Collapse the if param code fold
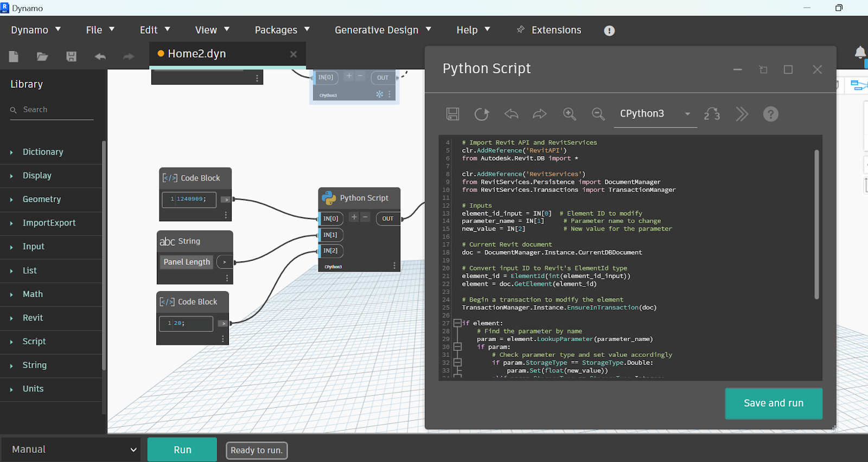The image size is (868, 462). click(457, 347)
